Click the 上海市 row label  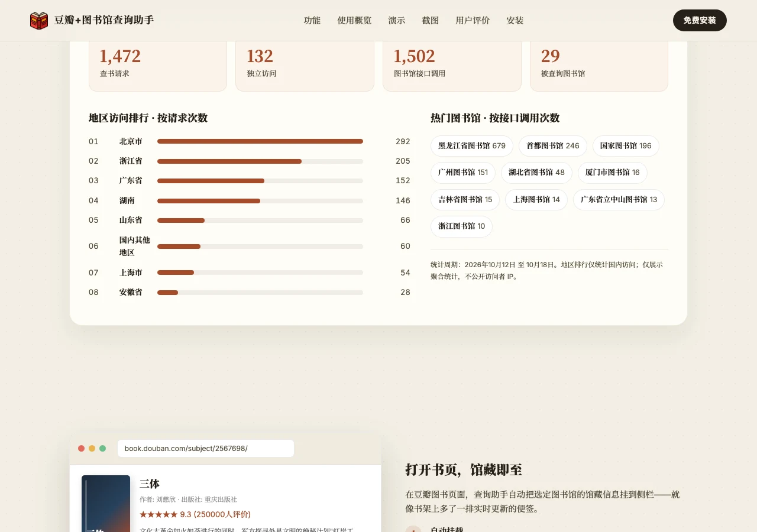pyautogui.click(x=131, y=273)
